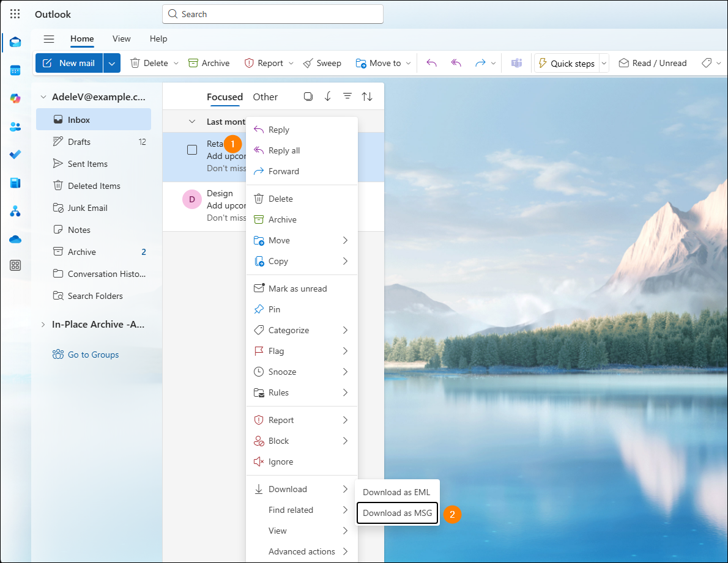Expand the In-Place Archive folder group

click(x=43, y=325)
